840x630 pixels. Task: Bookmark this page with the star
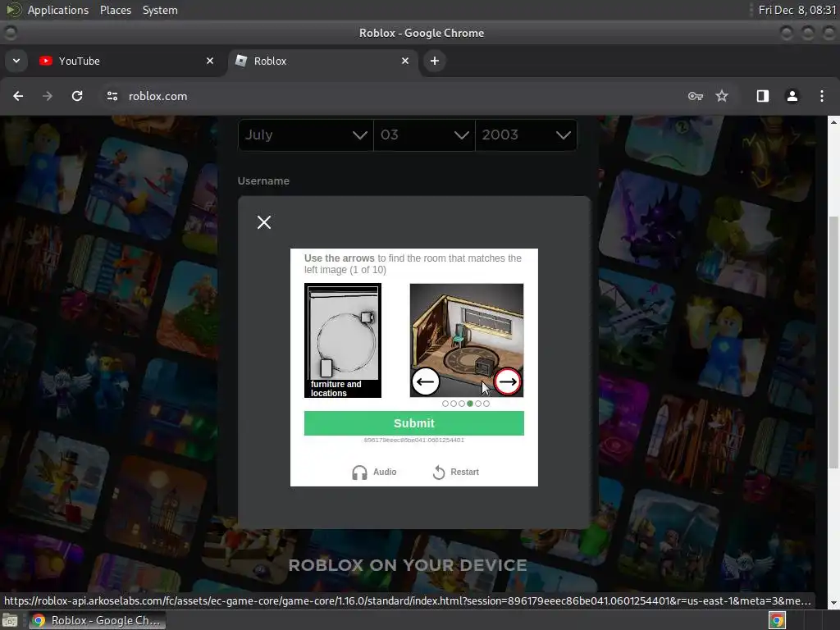[722, 96]
